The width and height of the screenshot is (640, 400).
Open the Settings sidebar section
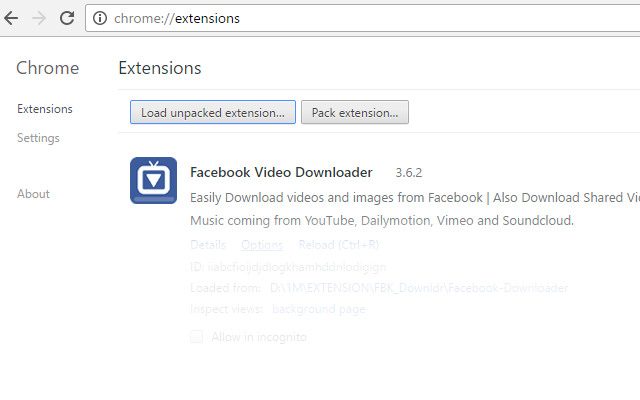38,138
